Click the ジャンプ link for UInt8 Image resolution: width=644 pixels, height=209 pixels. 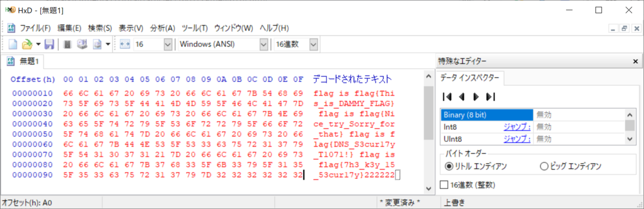coord(517,139)
